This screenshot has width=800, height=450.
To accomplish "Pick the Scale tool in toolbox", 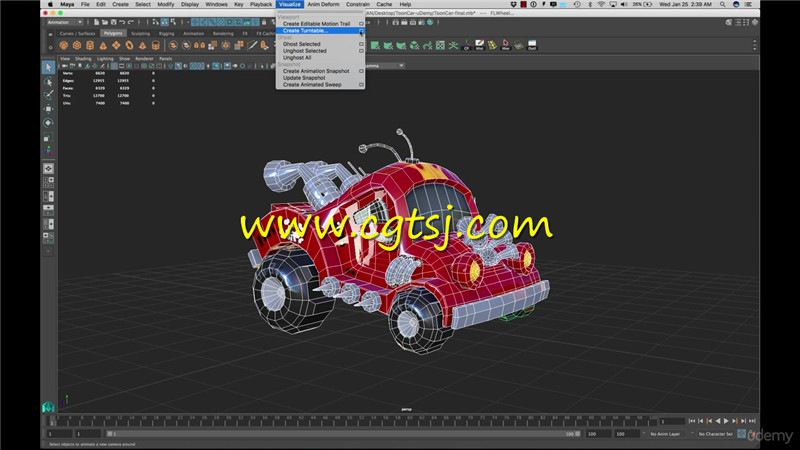I will click(48, 137).
